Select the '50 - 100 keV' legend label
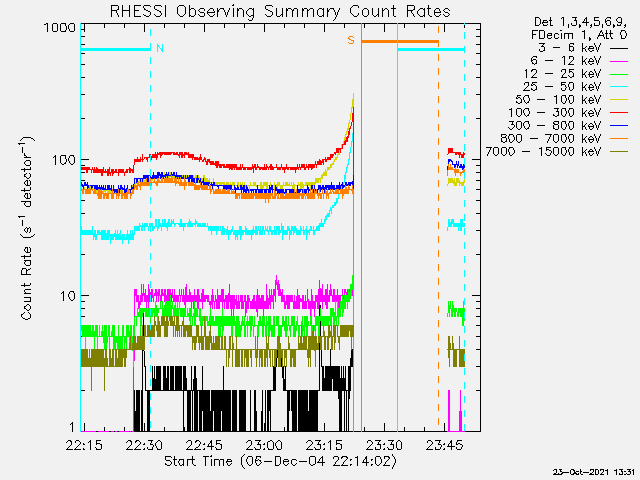Screen dimensions: 640x480 pos(558,100)
